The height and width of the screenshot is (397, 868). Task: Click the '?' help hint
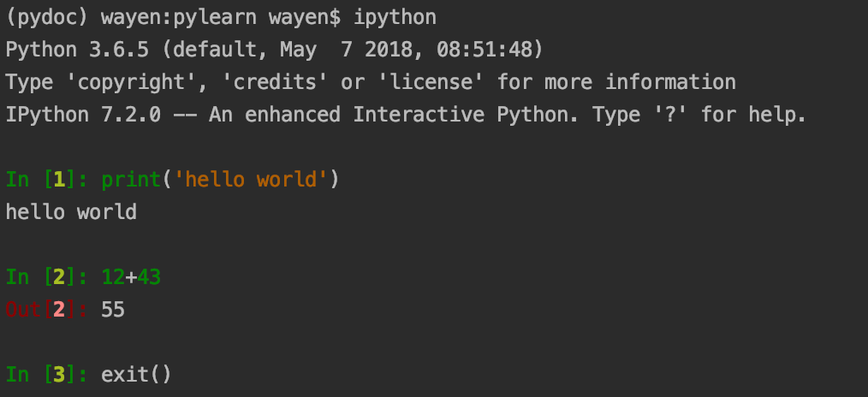click(x=669, y=116)
